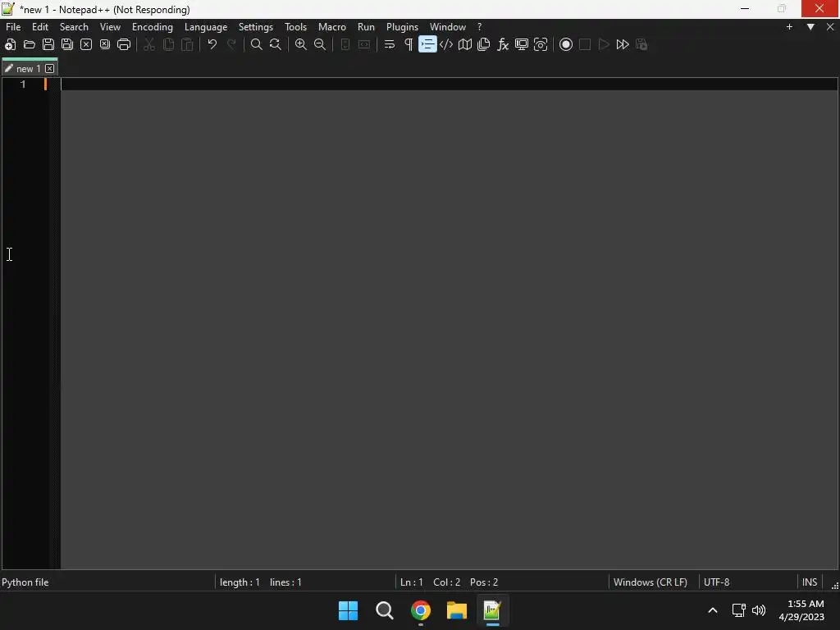Undo last action
Screen dimensions: 840x630
click(x=212, y=44)
